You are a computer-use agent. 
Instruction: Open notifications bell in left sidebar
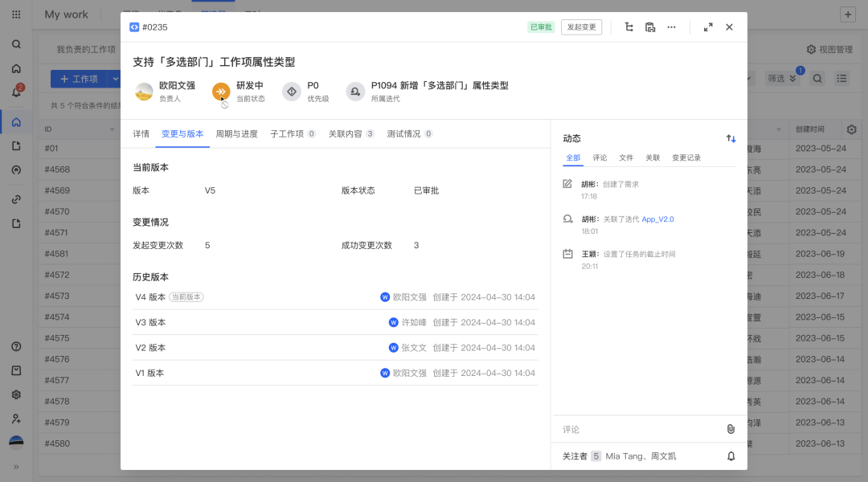tap(16, 92)
